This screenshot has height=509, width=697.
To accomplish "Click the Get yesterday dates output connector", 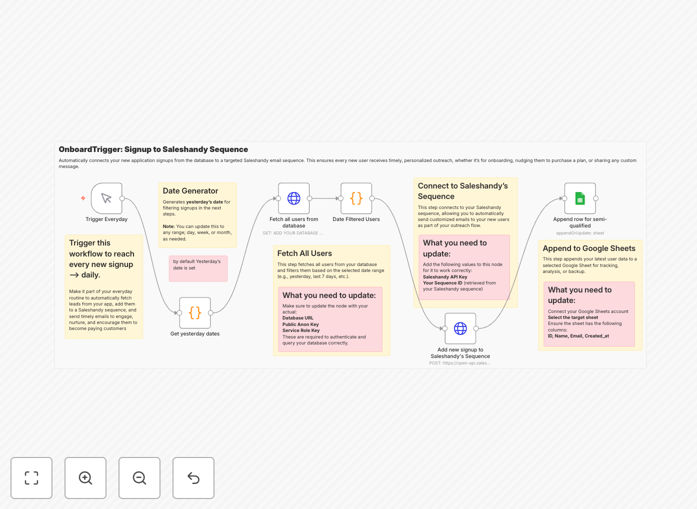I will [211, 313].
